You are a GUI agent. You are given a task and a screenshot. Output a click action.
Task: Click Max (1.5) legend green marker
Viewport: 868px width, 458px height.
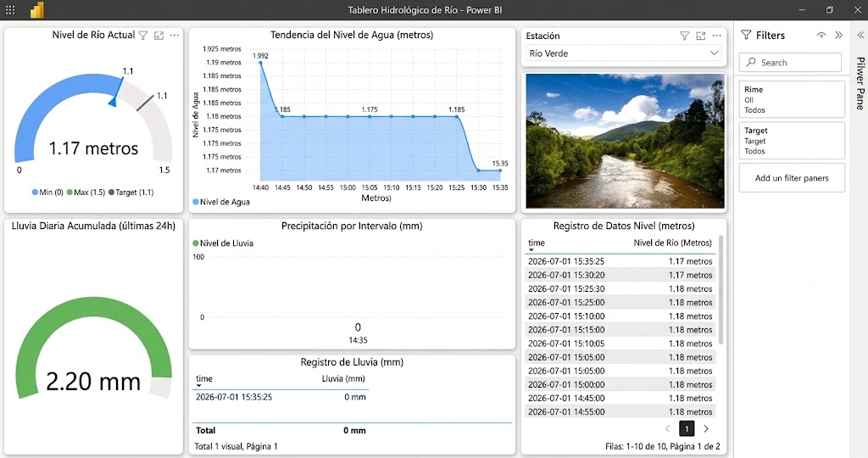point(70,193)
